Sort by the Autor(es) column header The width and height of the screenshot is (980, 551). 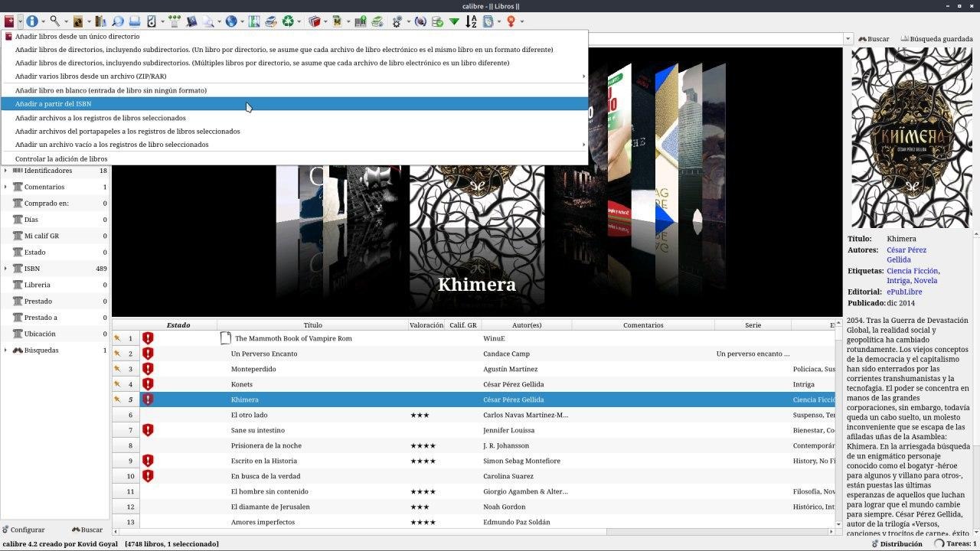pos(527,325)
